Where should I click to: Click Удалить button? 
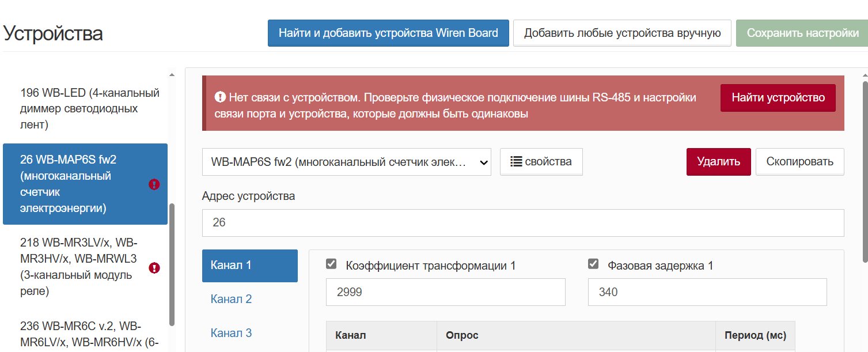click(718, 162)
